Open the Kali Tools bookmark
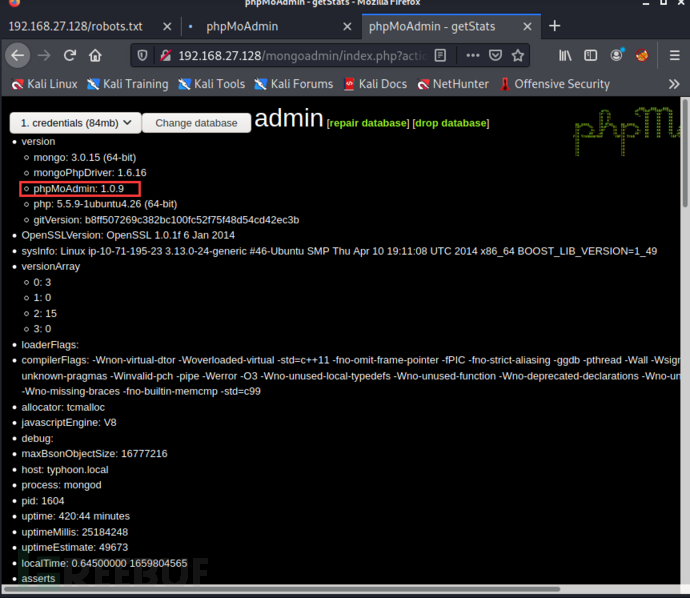690x598 pixels. pos(211,84)
